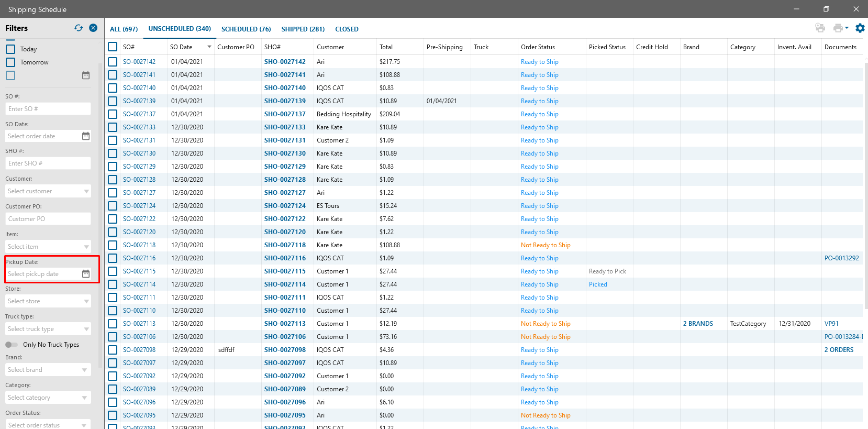Click the ES Tours customer cell
This screenshot has height=429, width=868.
coord(328,206)
